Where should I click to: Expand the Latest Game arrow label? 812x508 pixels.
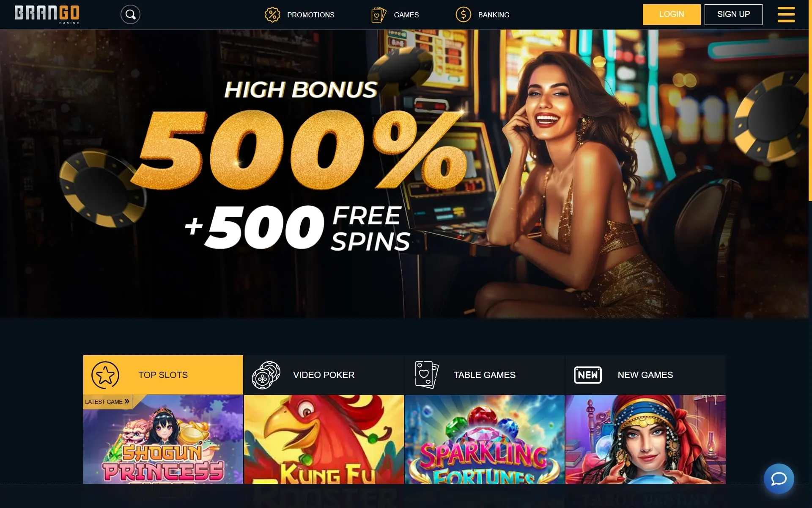(x=107, y=402)
